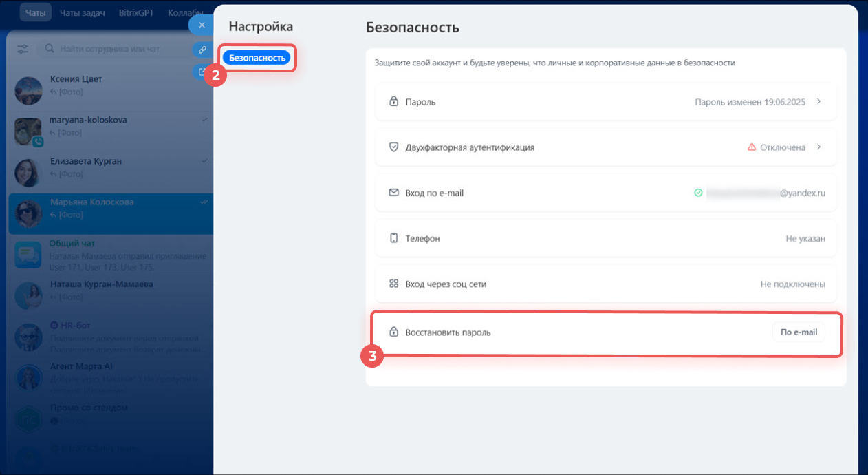Open two-factor authentication via its chevron
Viewport: 868px width, 475px height.
pyautogui.click(x=818, y=147)
